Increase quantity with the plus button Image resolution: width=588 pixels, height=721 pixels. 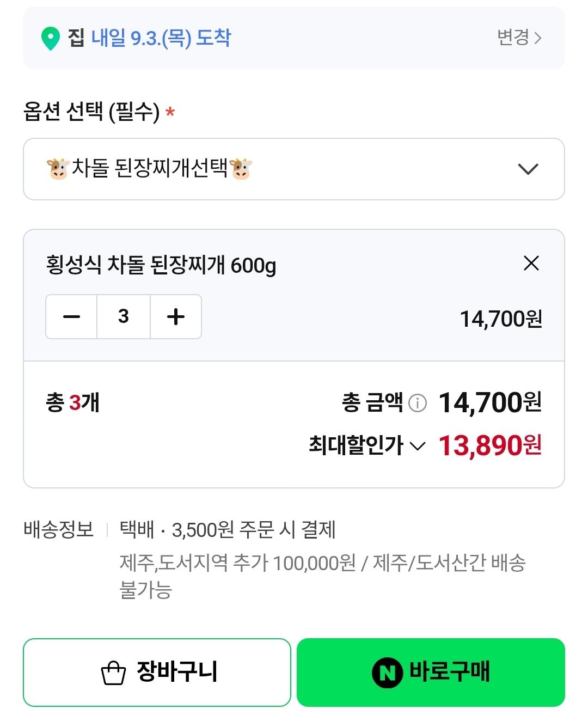176,317
